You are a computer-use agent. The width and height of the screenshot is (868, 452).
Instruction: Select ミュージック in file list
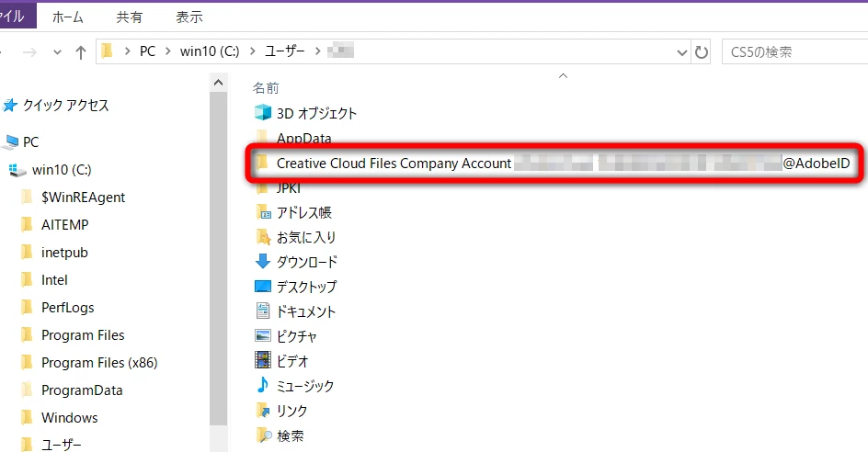click(x=305, y=386)
